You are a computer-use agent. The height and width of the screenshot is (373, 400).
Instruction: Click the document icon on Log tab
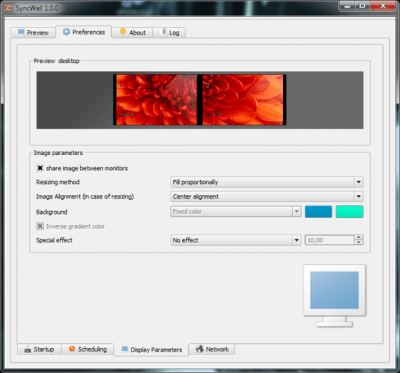pos(164,32)
